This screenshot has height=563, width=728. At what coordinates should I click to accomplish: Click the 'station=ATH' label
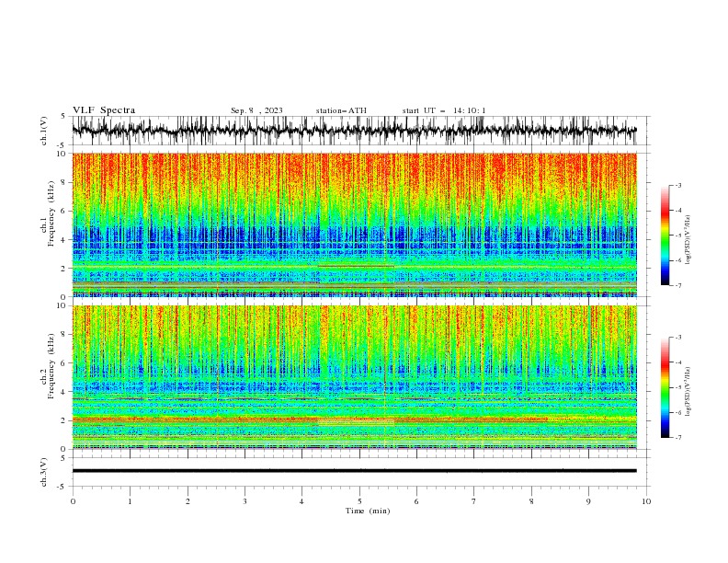click(x=341, y=110)
